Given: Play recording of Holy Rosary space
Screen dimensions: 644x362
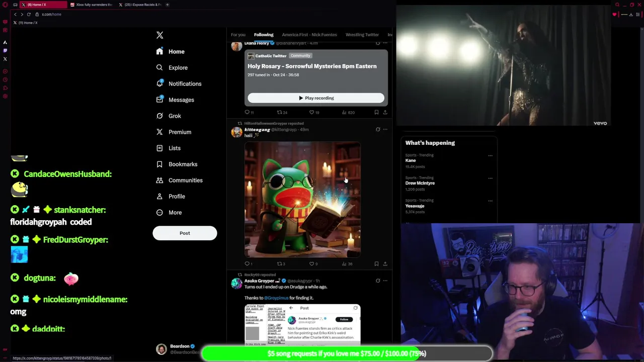Looking at the screenshot, I should point(316,98).
